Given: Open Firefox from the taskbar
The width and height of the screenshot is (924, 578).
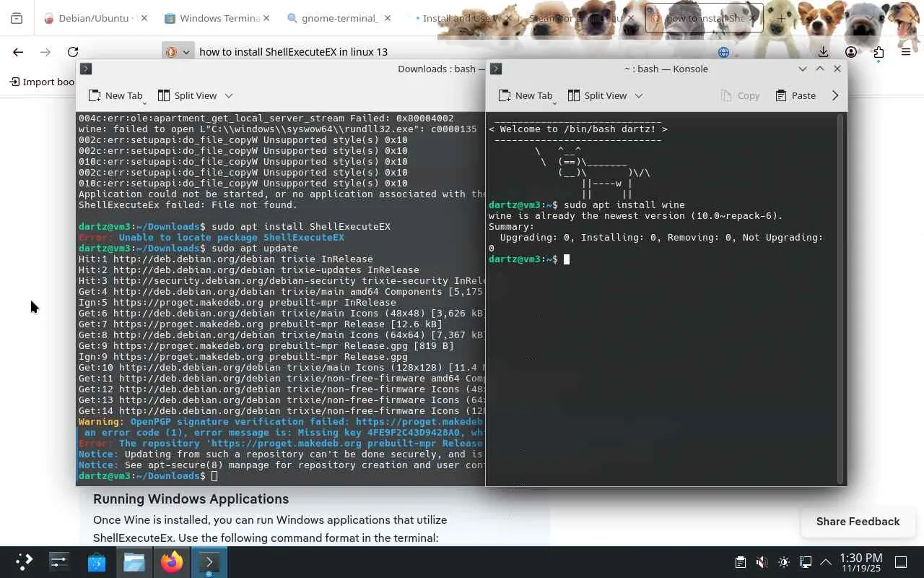Looking at the screenshot, I should coord(172,561).
